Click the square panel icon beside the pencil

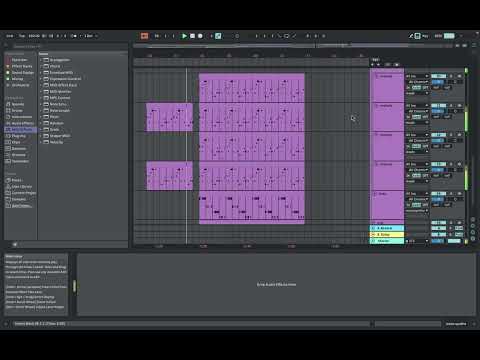click(x=417, y=36)
